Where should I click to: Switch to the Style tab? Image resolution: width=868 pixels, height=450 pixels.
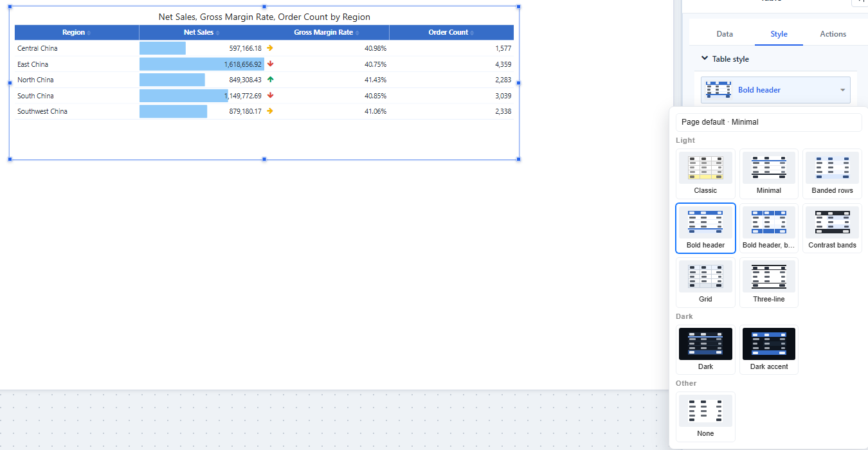tap(779, 34)
